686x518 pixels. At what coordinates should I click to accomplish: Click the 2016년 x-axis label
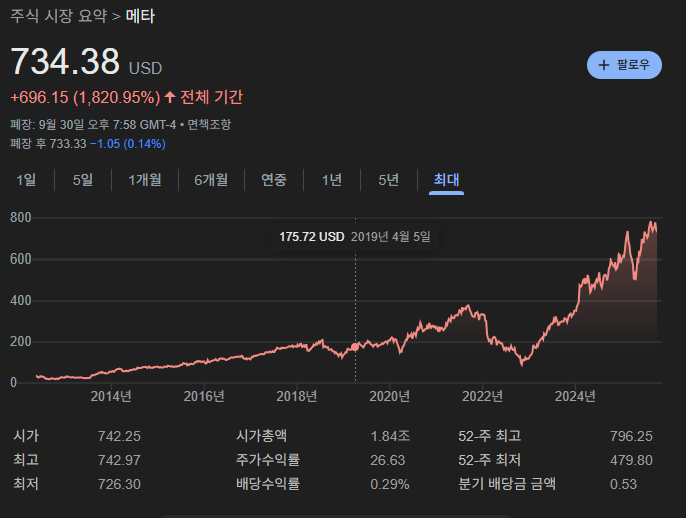point(204,396)
